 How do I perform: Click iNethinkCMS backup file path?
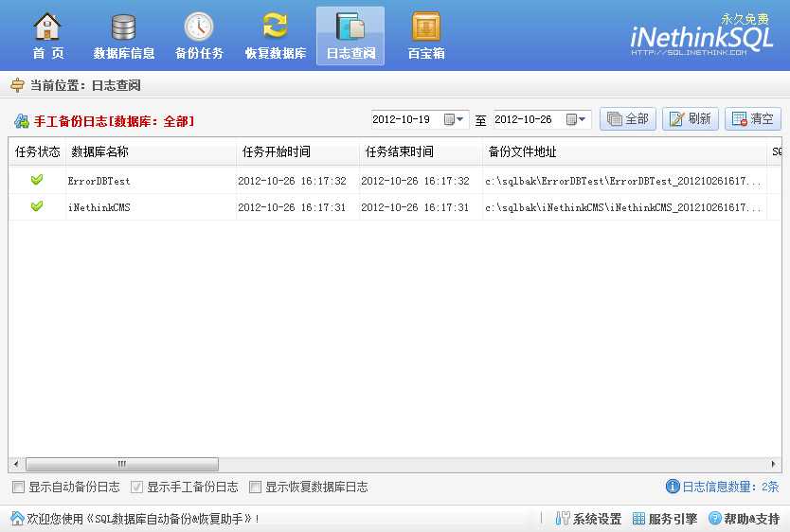(x=623, y=207)
